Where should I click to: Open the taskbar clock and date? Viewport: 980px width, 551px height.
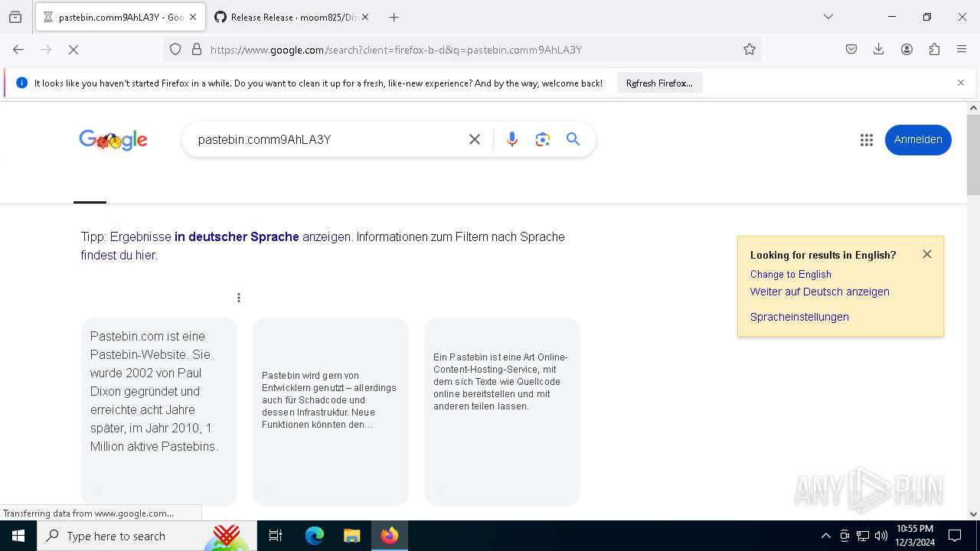pos(915,536)
